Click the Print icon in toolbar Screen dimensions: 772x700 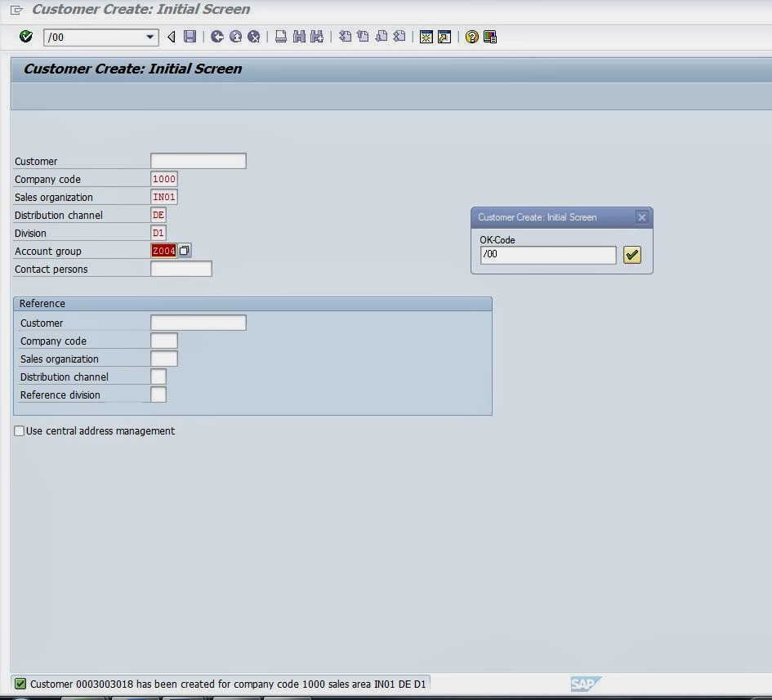[280, 37]
